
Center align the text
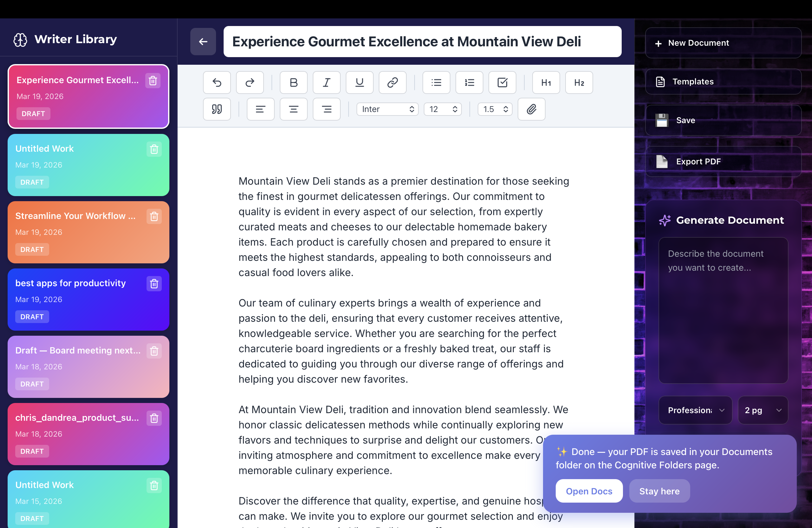pos(293,109)
